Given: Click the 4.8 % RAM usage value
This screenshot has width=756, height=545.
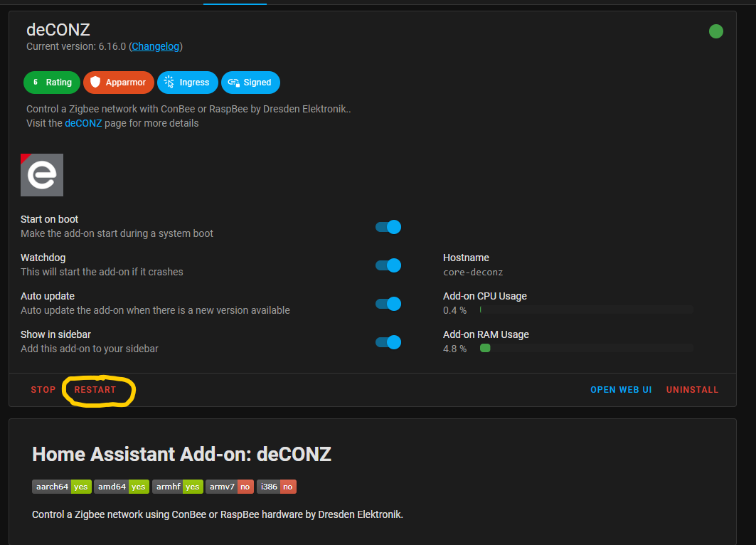Looking at the screenshot, I should 454,349.
